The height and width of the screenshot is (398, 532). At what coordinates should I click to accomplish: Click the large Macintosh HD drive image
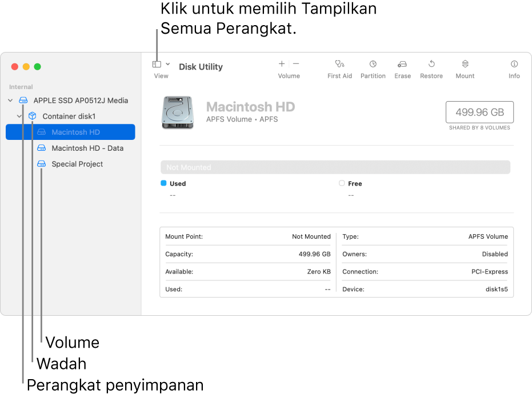coord(178,112)
